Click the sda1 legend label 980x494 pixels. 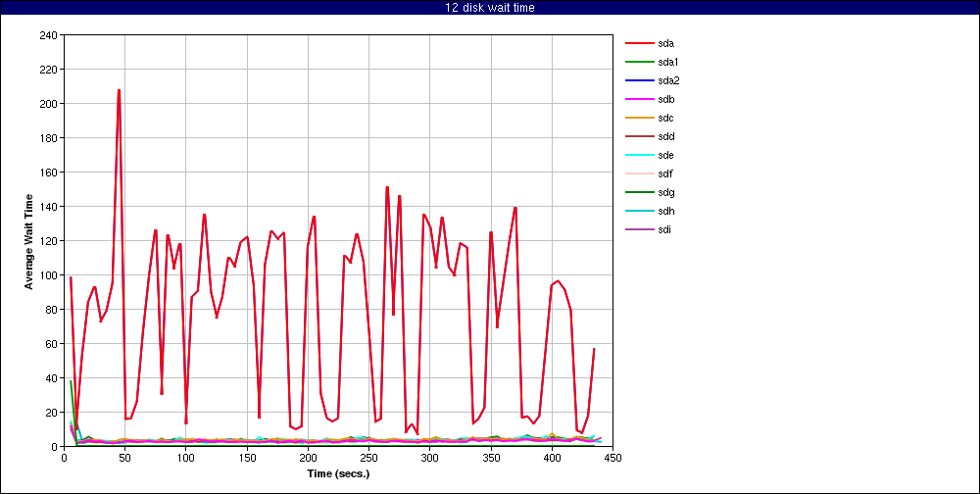[668, 63]
